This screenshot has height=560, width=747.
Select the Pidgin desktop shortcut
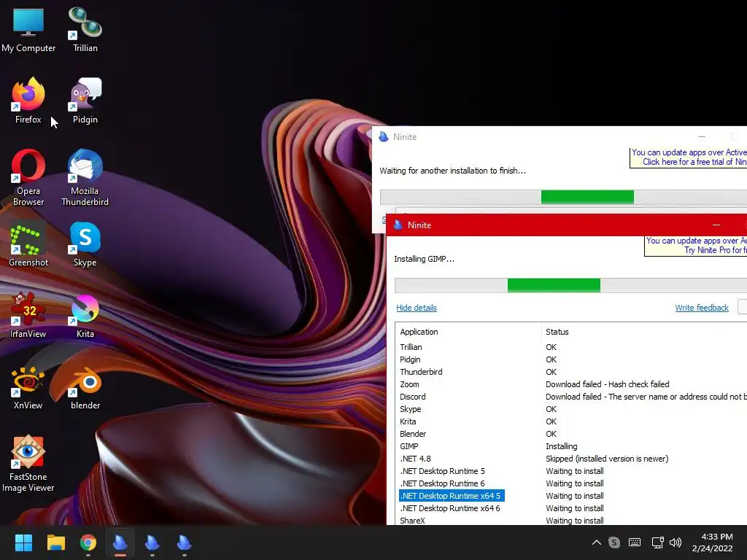click(x=85, y=101)
